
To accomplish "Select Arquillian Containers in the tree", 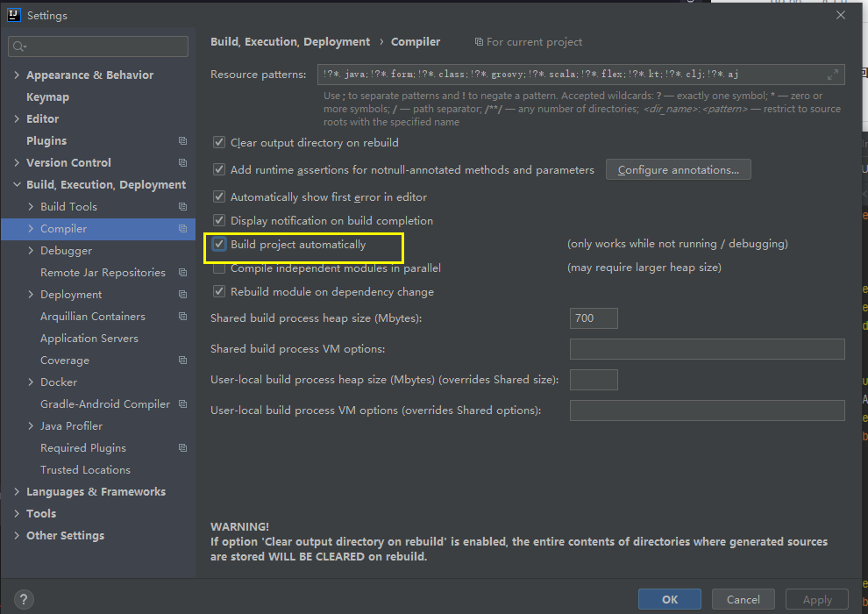I will (93, 316).
